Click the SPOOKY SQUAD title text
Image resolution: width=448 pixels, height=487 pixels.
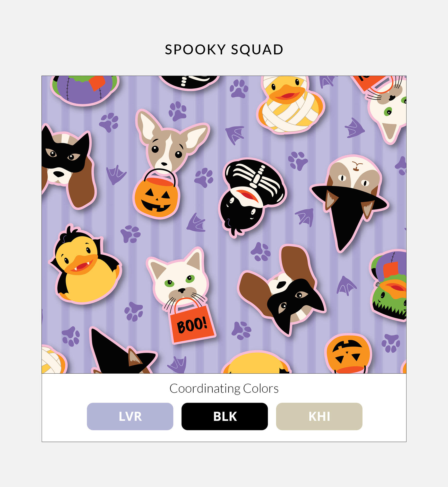point(224,49)
